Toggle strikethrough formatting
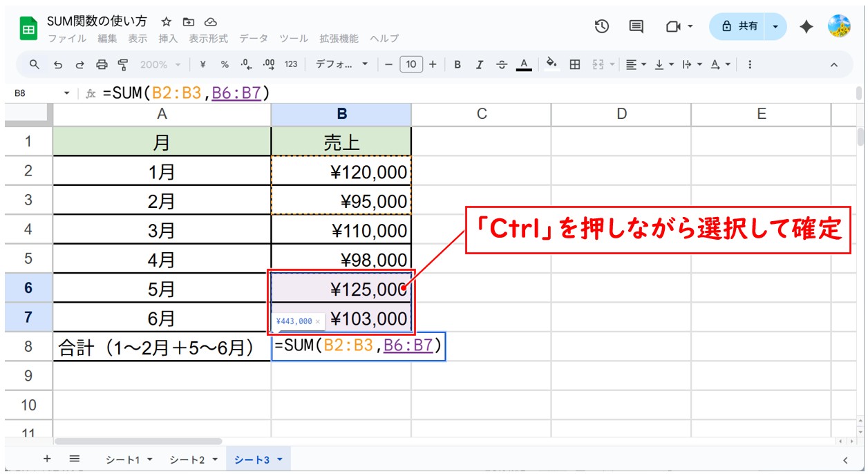 501,64
